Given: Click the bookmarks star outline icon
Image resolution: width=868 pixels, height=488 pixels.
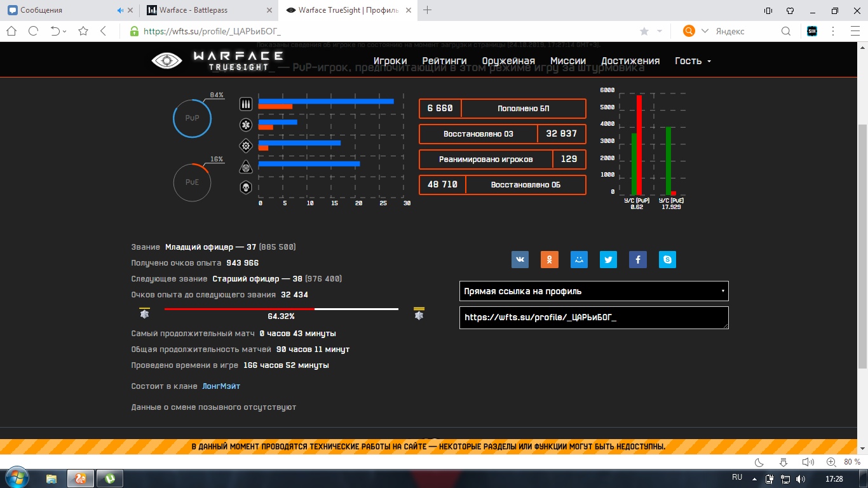Looking at the screenshot, I should (83, 31).
